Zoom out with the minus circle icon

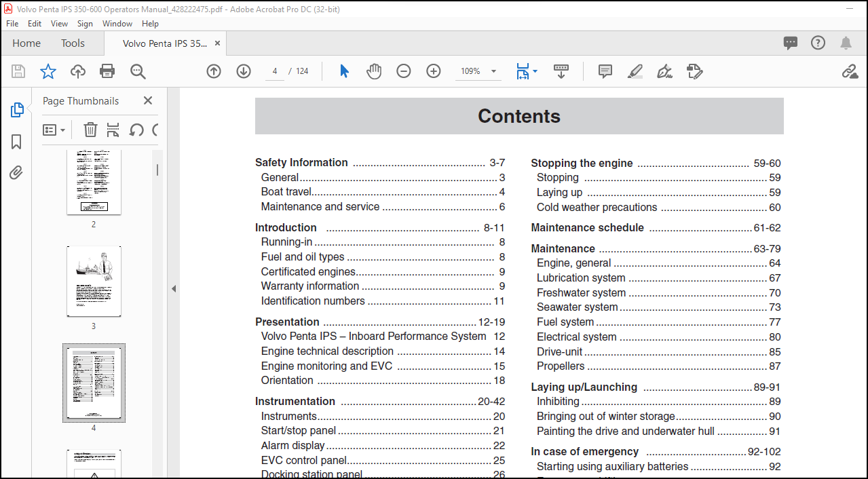404,71
